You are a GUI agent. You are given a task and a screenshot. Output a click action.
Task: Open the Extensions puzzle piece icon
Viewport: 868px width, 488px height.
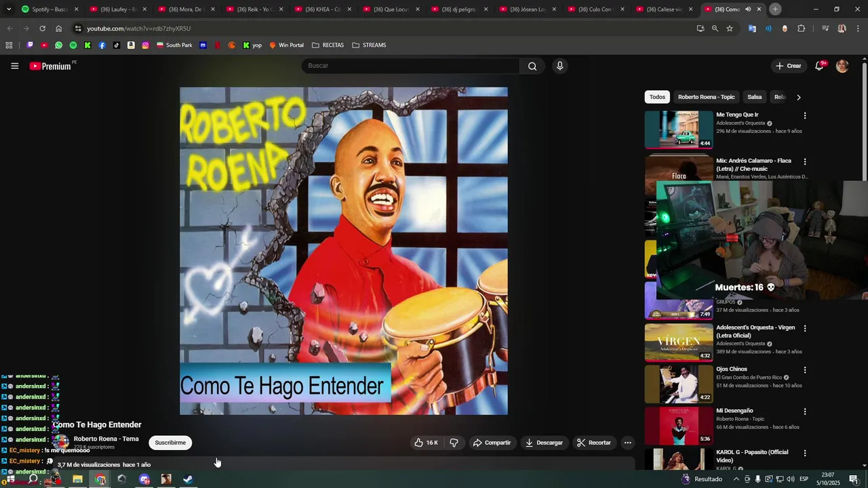[802, 28]
